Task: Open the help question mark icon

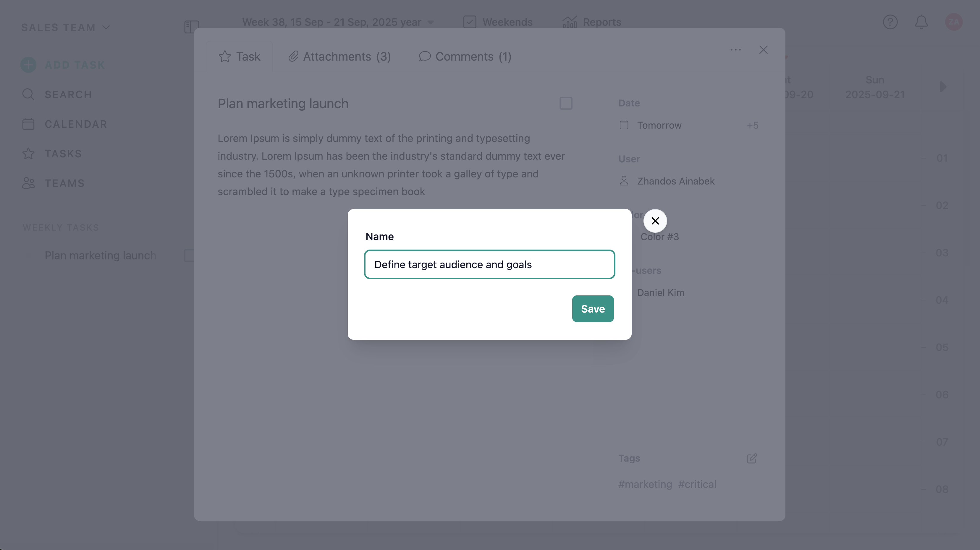Action: [x=890, y=22]
